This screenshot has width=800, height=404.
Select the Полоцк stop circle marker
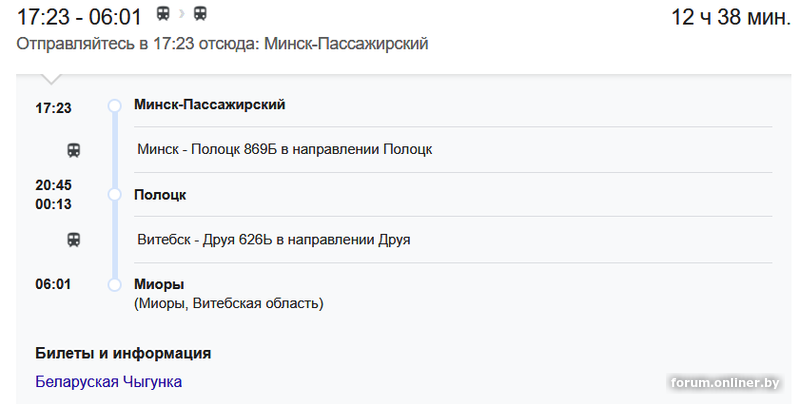coord(114,194)
